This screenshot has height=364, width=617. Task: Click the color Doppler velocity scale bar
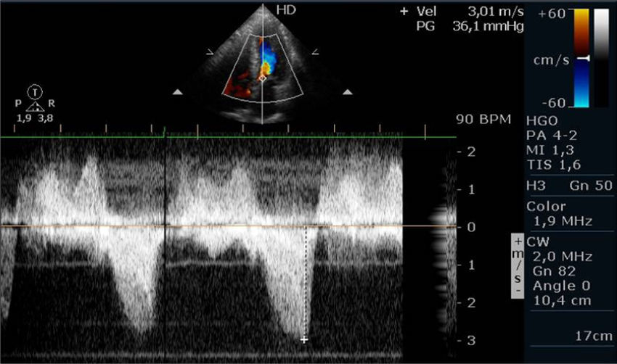(x=561, y=57)
